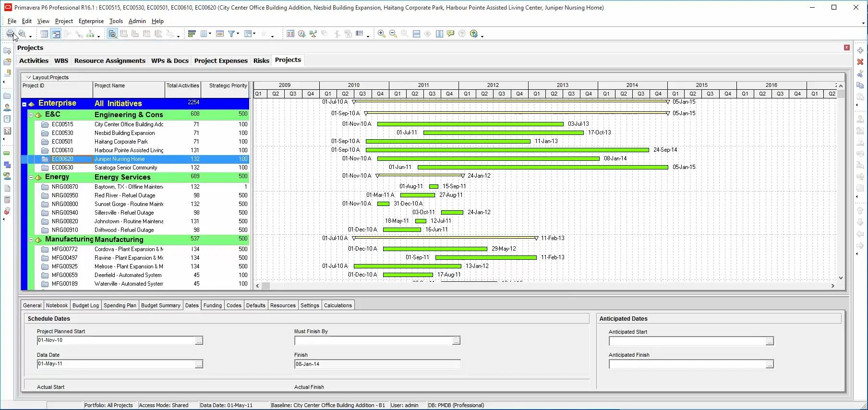The height and width of the screenshot is (410, 868).
Task: Open the Reports icon in the left sidebar
Action: click(7, 119)
